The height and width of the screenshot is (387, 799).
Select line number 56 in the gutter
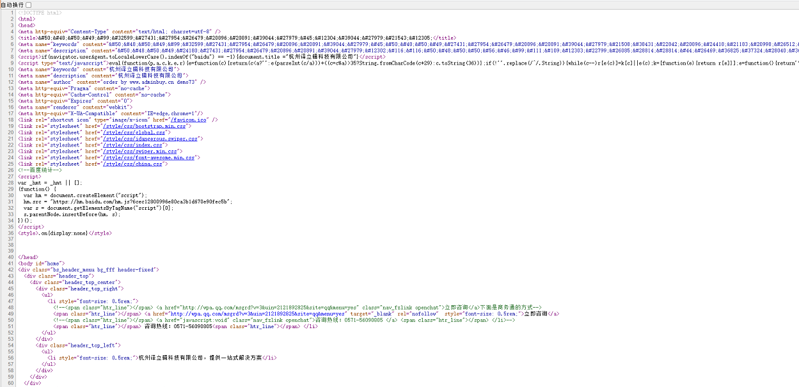pyautogui.click(x=11, y=358)
